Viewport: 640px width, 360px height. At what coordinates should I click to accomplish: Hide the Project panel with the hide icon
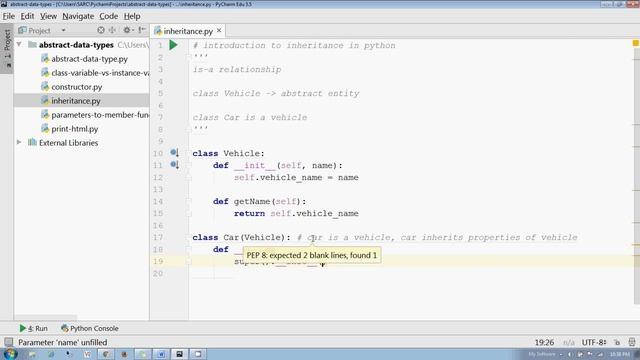click(142, 30)
